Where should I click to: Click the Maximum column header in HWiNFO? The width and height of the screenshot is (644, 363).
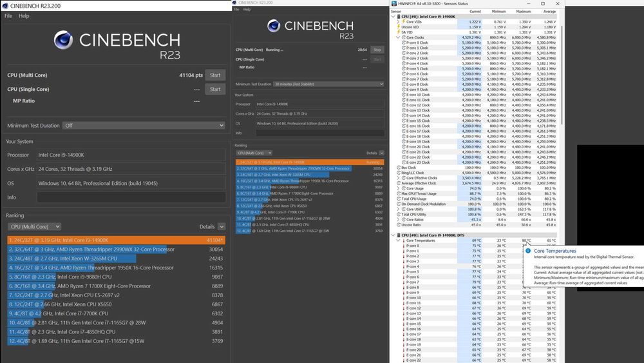click(524, 12)
